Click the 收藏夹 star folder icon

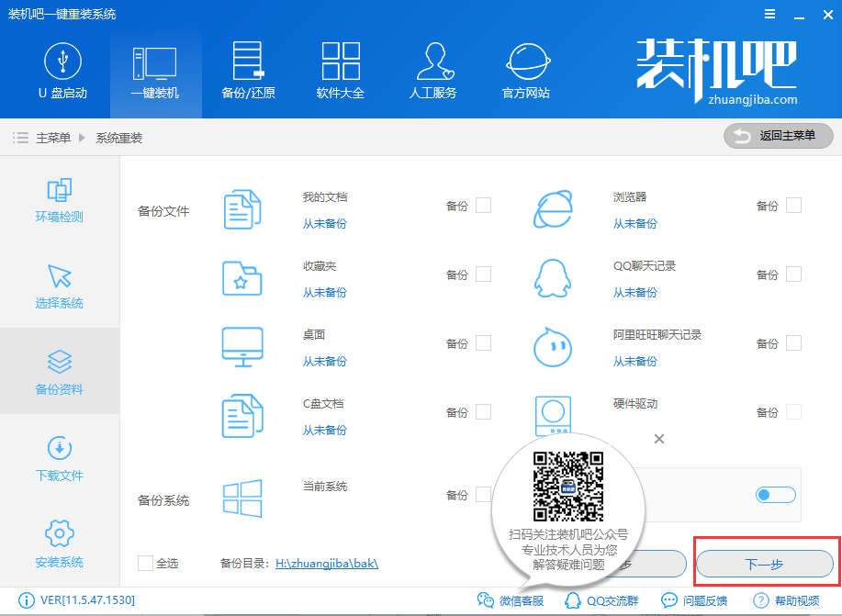pos(242,278)
